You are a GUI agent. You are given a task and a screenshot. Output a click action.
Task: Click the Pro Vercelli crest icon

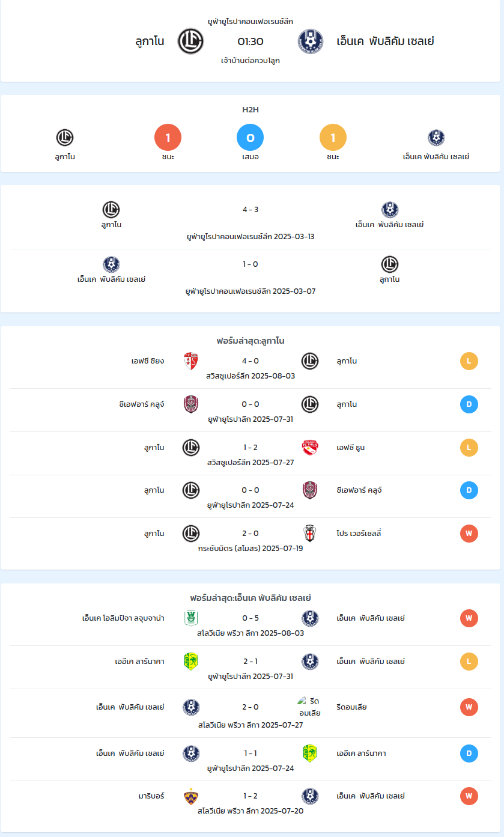coord(309,534)
